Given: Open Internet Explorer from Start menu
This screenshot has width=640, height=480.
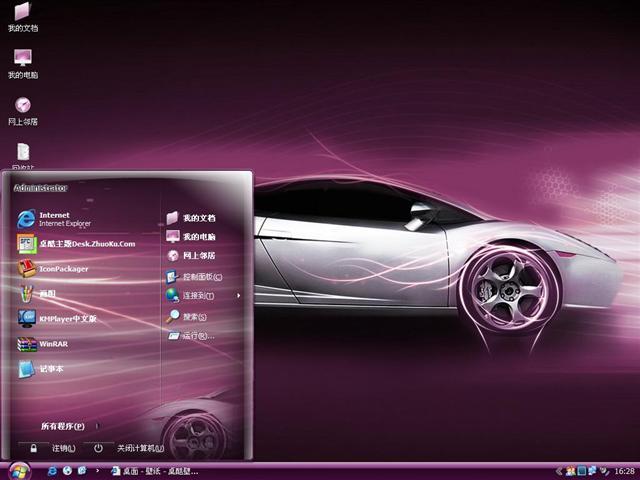Looking at the screenshot, I should click(60, 219).
